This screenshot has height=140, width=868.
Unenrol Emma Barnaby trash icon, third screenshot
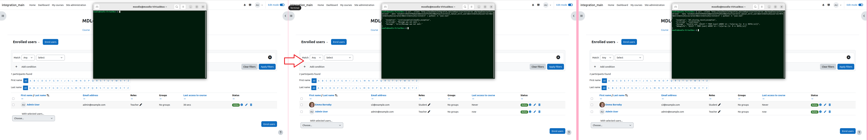830,105
